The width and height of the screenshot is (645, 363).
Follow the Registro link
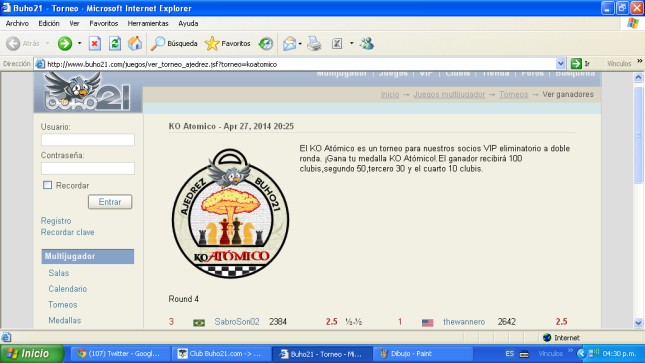pyautogui.click(x=56, y=221)
